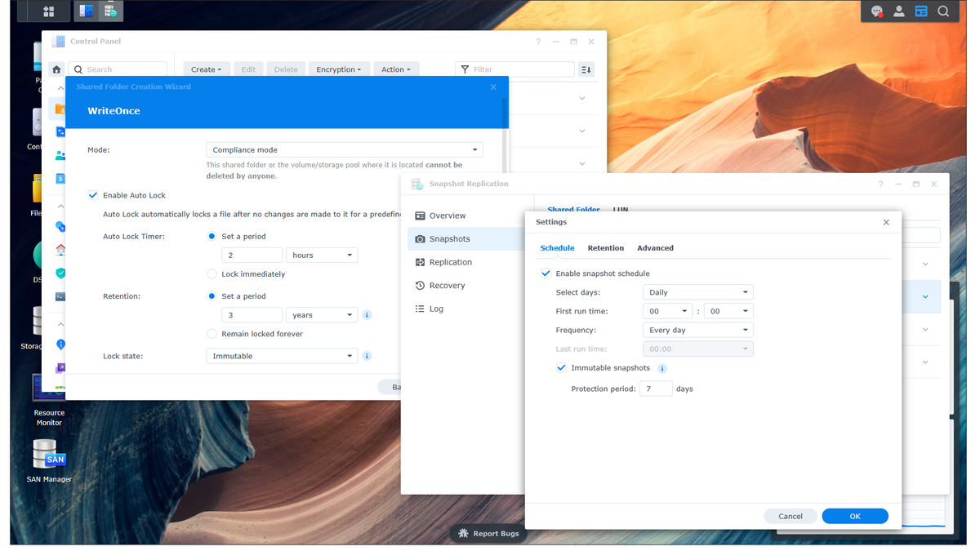
Task: Open the Select days dropdown set to Daily
Action: 697,291
